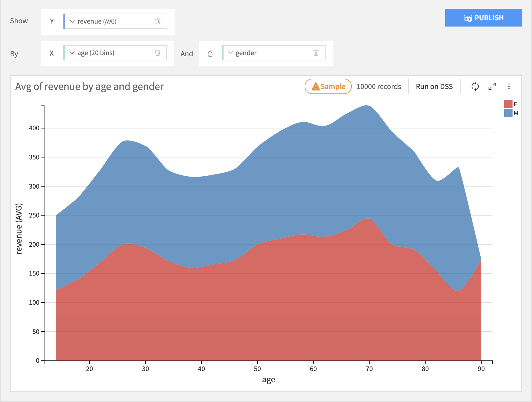
Task: Delete the revenue (AVG) Y measure
Action: [158, 21]
